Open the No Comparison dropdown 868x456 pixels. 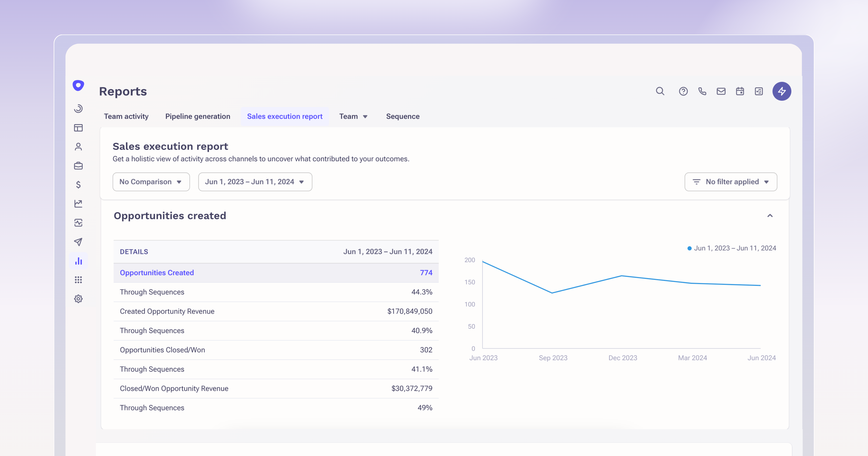151,182
